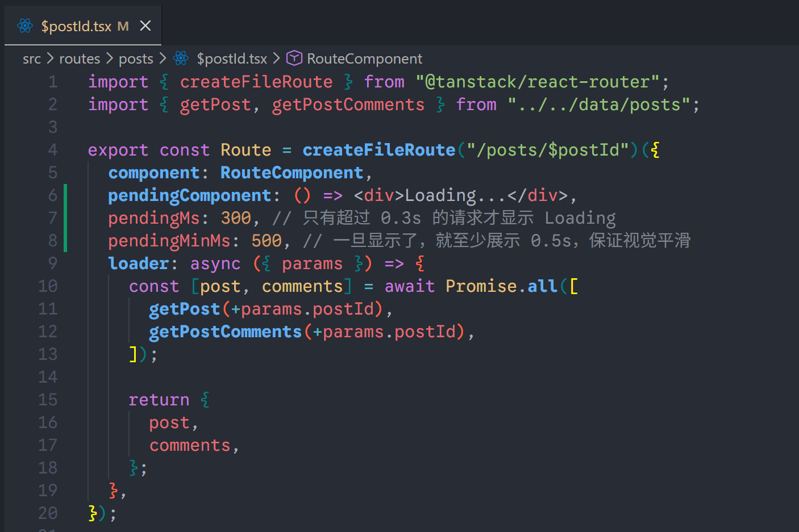Click the RouteComponent symbol cube icon

pyautogui.click(x=294, y=58)
